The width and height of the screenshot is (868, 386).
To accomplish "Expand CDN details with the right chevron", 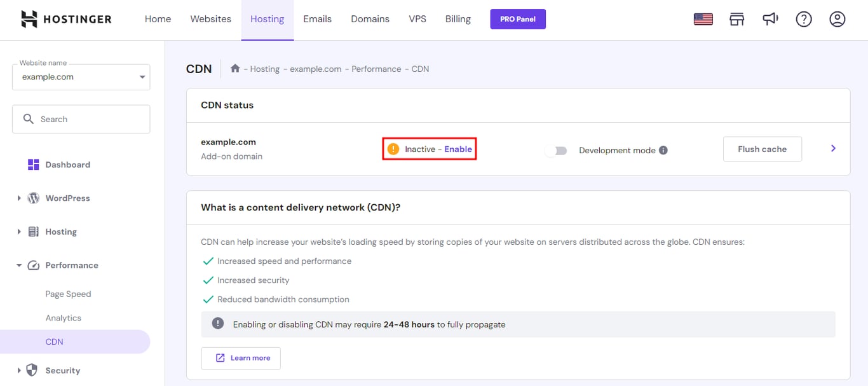I will pos(832,148).
